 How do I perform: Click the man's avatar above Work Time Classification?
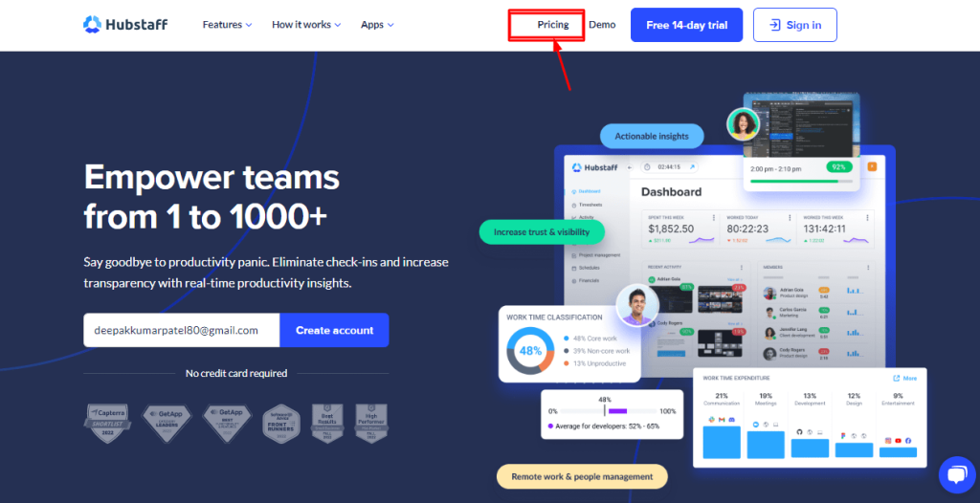636,306
